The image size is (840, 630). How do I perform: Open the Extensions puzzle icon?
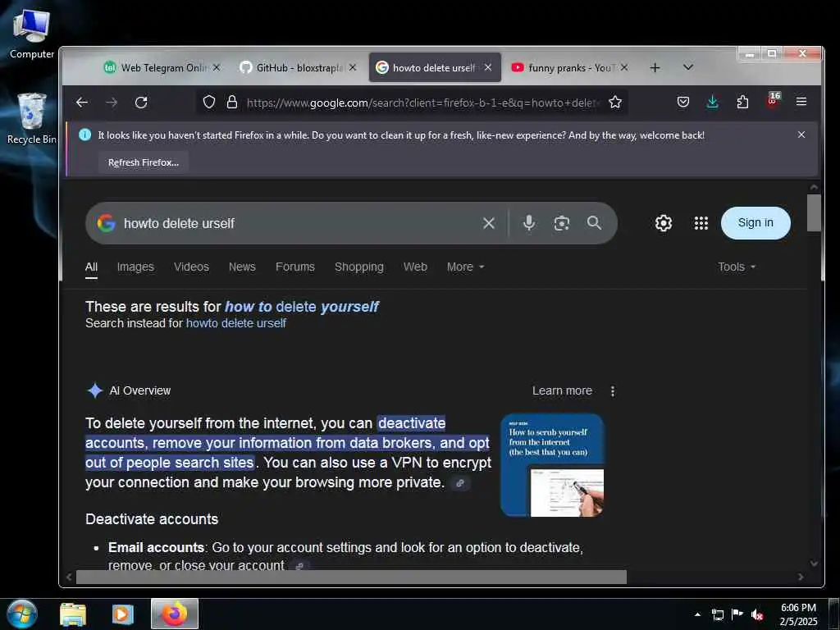point(742,102)
